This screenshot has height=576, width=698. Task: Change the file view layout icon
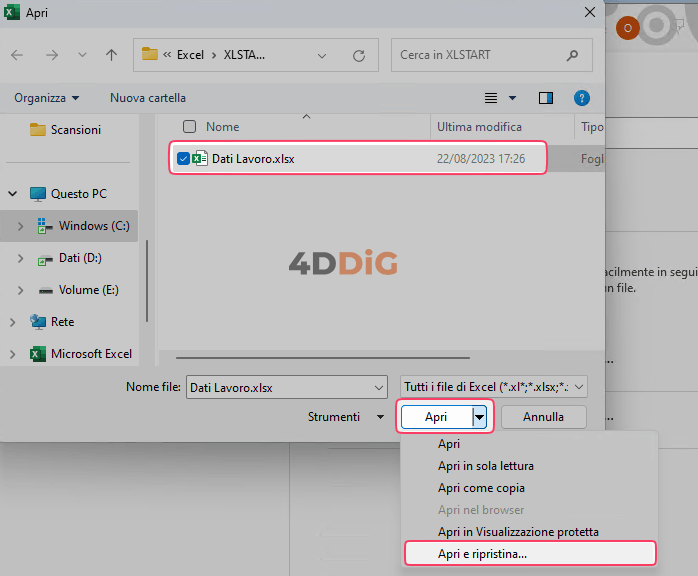(x=491, y=98)
